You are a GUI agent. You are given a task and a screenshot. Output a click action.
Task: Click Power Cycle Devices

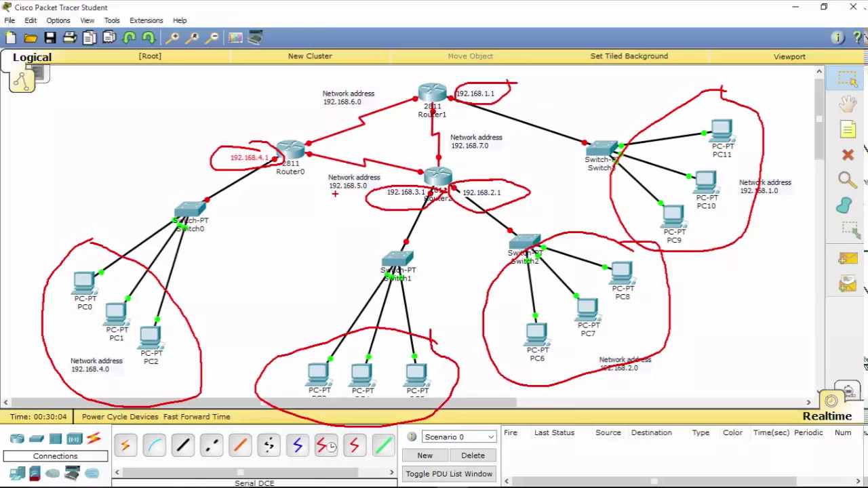click(x=120, y=417)
